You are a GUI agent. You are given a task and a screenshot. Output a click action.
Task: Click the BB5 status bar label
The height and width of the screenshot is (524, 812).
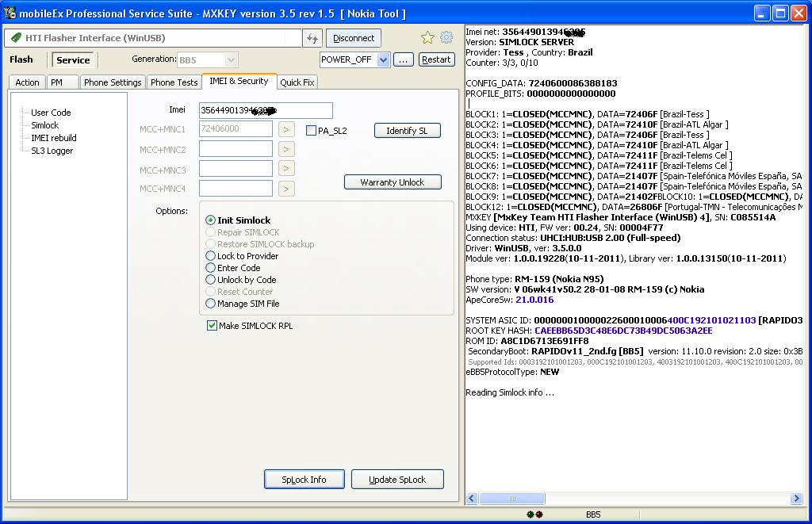[x=593, y=514]
